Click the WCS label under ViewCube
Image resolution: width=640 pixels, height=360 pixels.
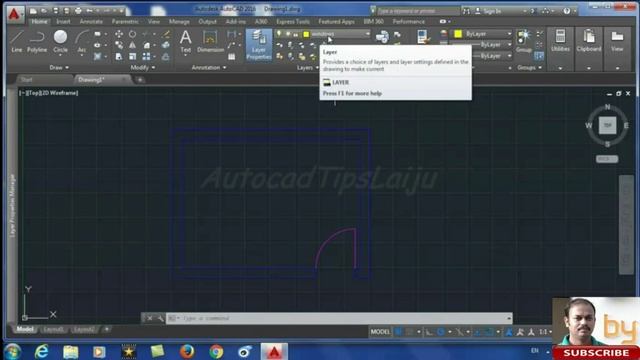(607, 159)
